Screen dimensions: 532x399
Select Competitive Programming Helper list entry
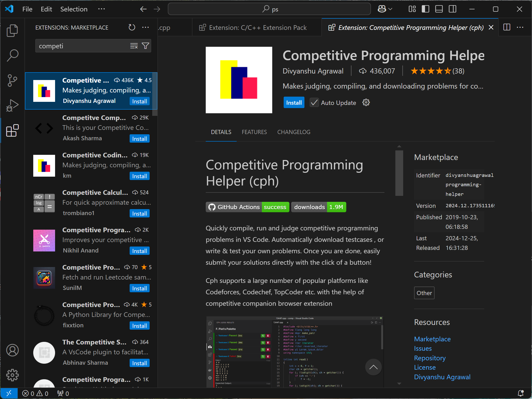point(91,91)
